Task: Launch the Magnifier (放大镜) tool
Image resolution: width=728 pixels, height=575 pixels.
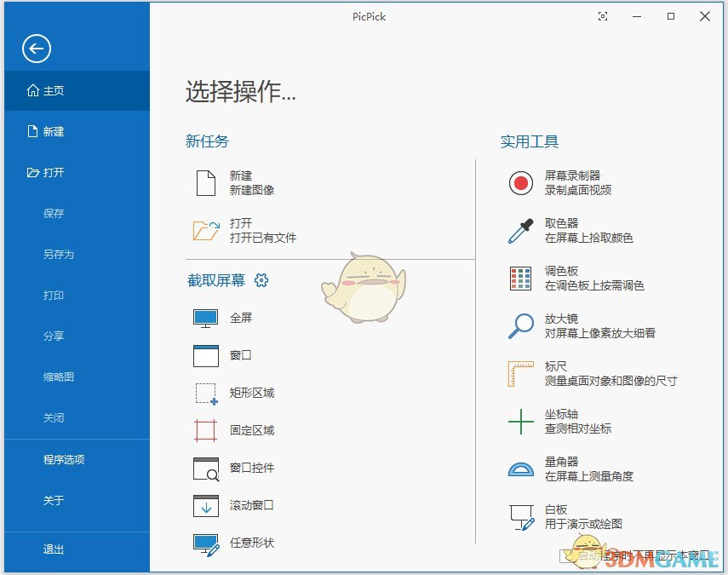Action: click(520, 325)
